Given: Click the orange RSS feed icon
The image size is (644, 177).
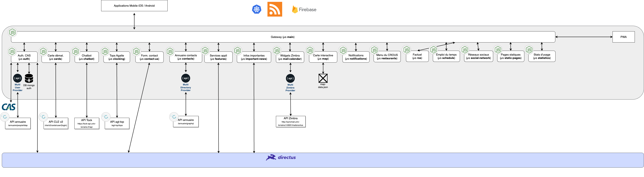Looking at the screenshot, I should pos(274,9).
